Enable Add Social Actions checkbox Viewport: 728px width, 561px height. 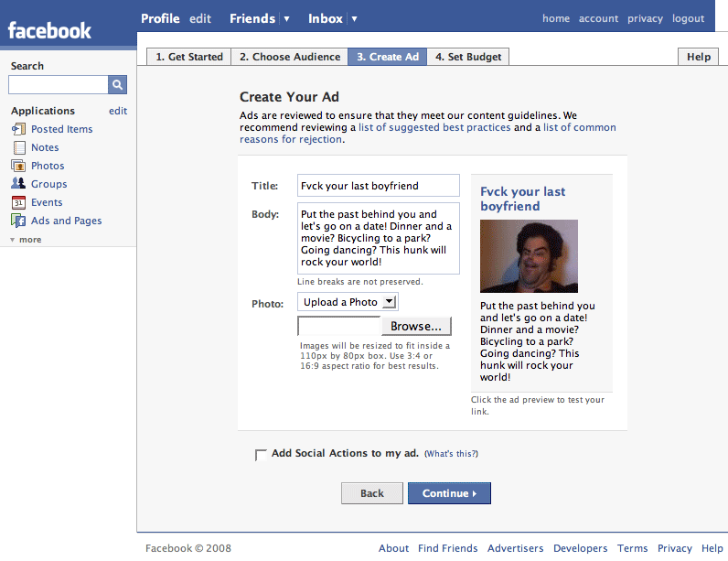click(x=261, y=454)
